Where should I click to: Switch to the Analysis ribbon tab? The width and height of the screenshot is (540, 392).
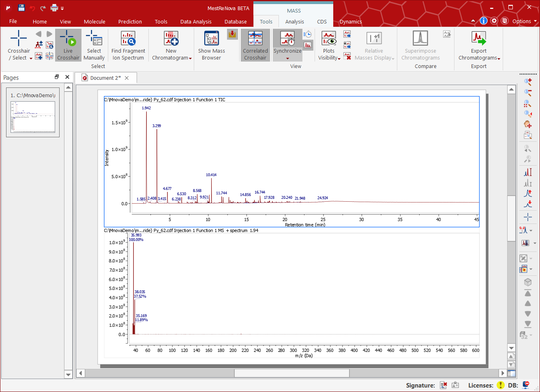point(294,22)
